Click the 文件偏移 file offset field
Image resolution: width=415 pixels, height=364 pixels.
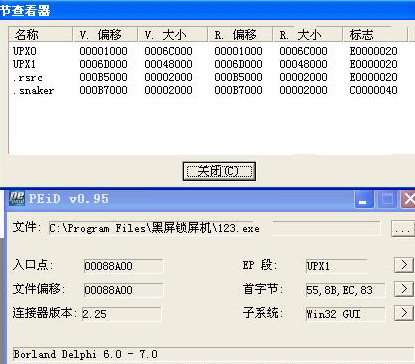tap(123, 290)
